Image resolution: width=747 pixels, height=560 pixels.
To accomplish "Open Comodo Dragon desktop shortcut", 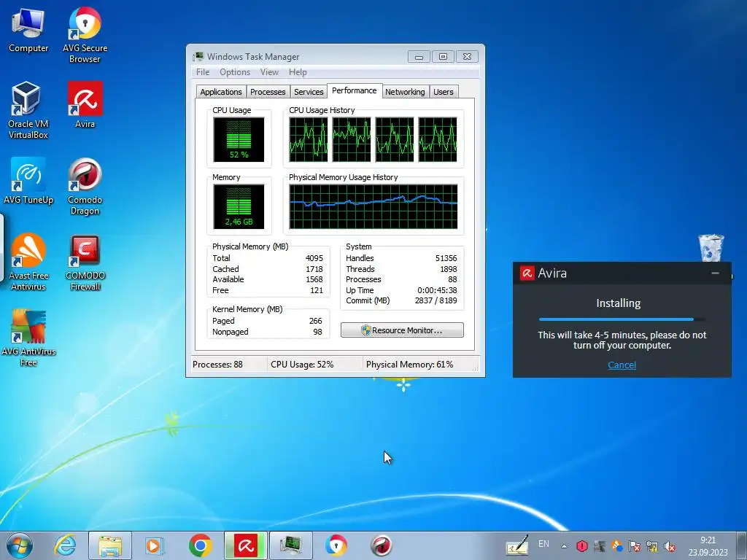I will (85, 186).
